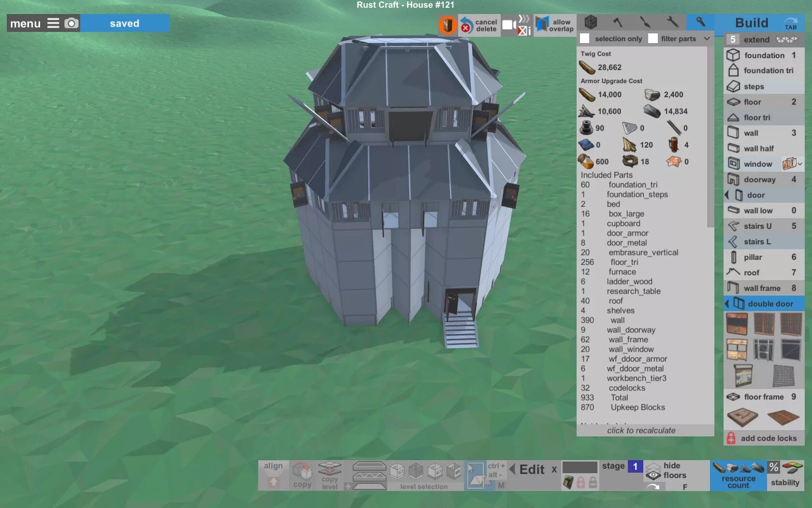Pick the top right mesh-panel door thumbnail
The image size is (812, 508).
coord(791,324)
